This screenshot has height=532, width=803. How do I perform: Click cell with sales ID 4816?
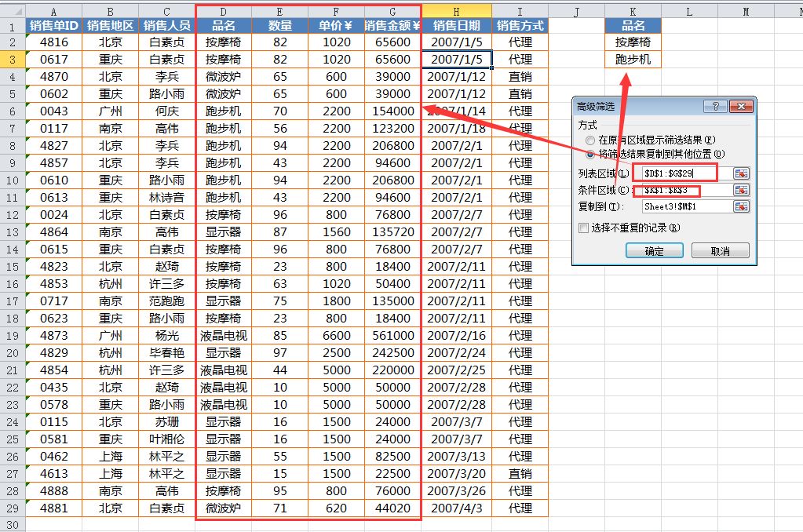coord(54,42)
